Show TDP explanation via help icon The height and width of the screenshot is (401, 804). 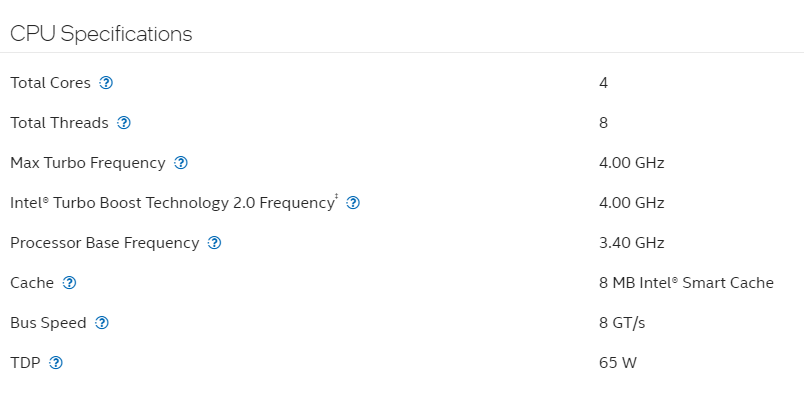[x=56, y=363]
